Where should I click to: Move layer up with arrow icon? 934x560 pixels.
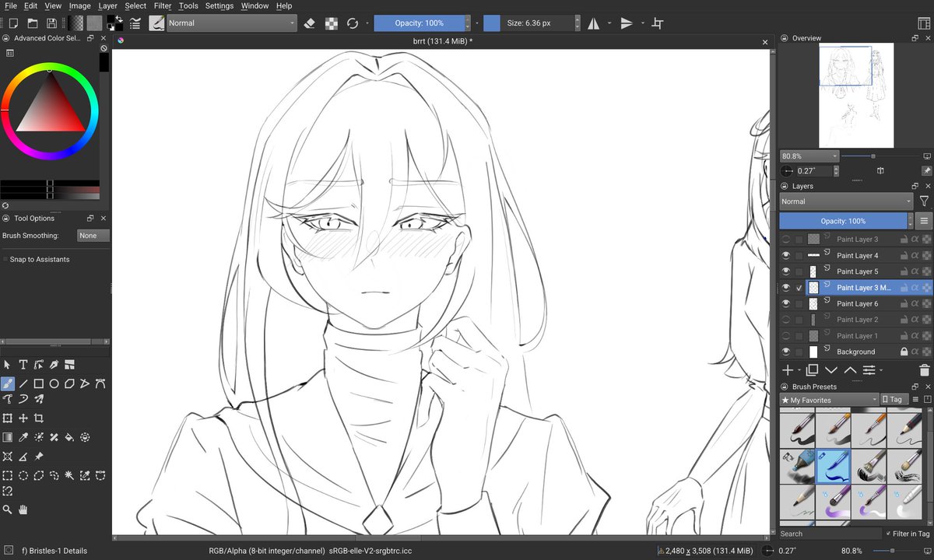coord(850,370)
